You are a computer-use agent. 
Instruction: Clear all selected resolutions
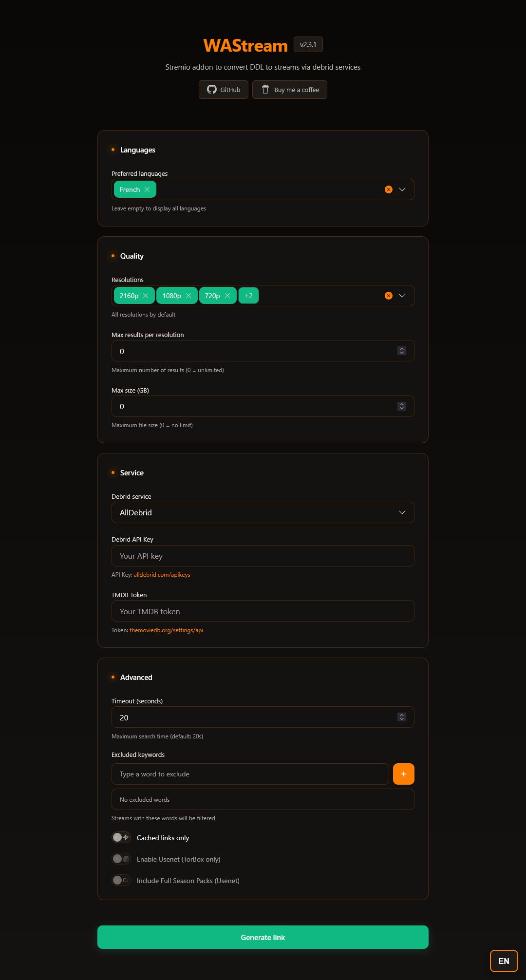pyautogui.click(x=389, y=296)
